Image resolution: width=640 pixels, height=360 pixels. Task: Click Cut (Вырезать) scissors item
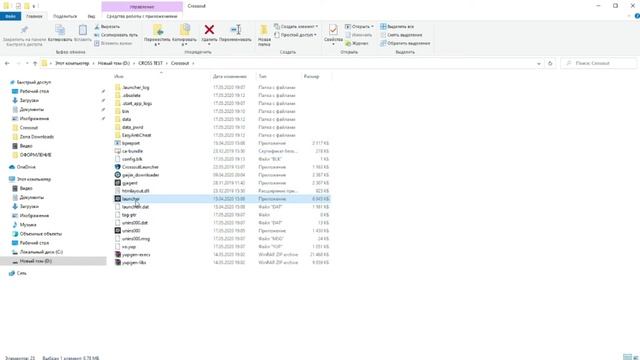click(x=107, y=27)
